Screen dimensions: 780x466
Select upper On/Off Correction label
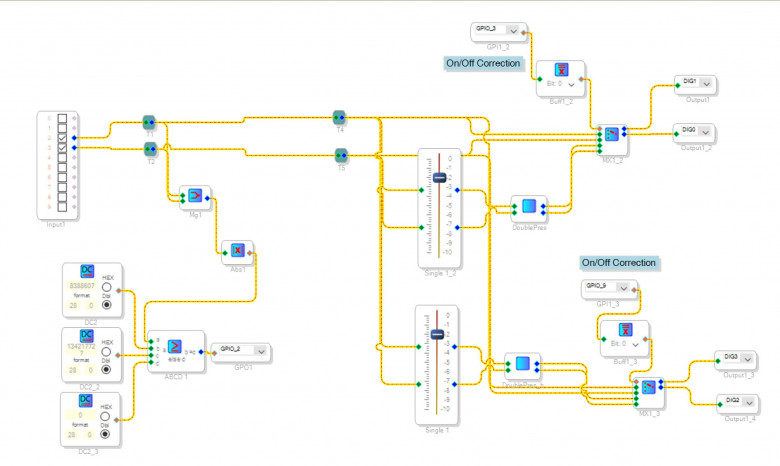483,63
